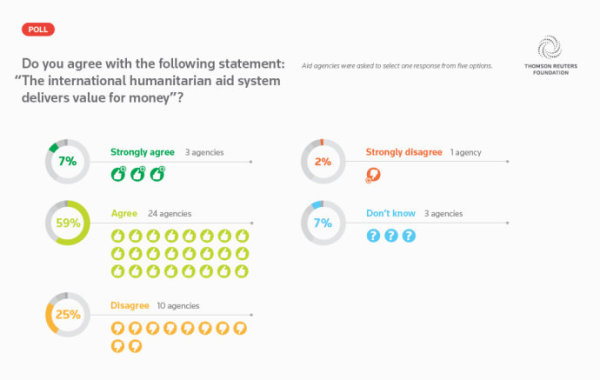Screen dimensions: 600x380
Task: Click the 7% Strongly agree donut chart
Action: click(68, 161)
